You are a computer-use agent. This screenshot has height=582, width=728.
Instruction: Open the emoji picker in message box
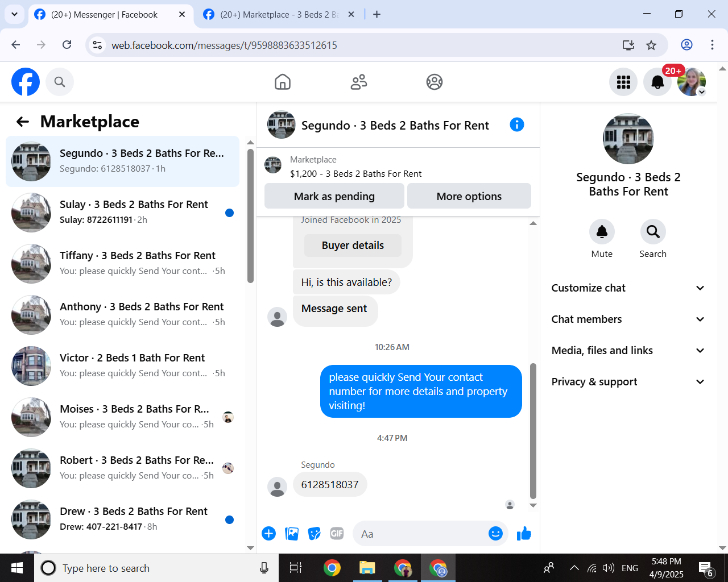(x=495, y=534)
